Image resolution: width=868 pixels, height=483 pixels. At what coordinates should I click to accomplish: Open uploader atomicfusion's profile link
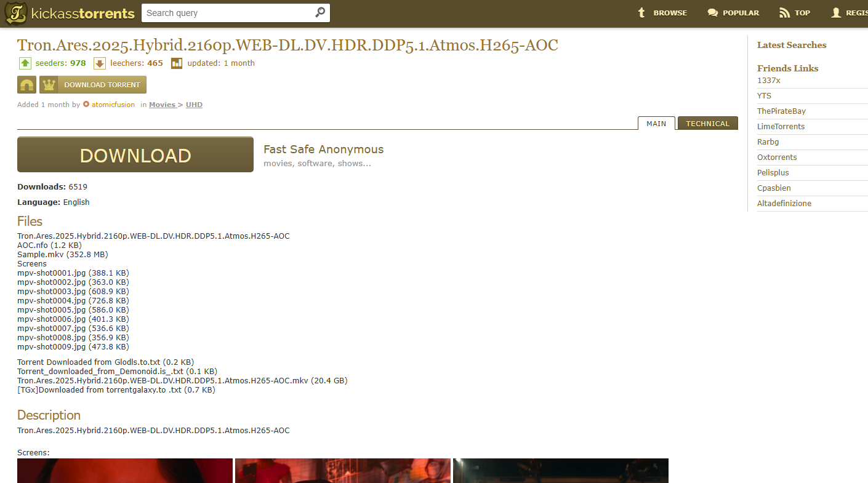[x=113, y=105]
